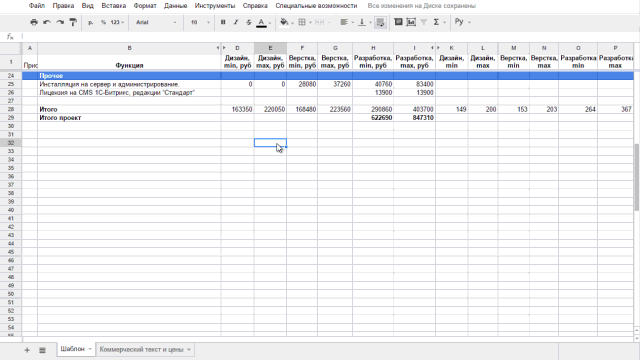Format as percent with % icon
The image size is (640, 360).
point(103,22)
